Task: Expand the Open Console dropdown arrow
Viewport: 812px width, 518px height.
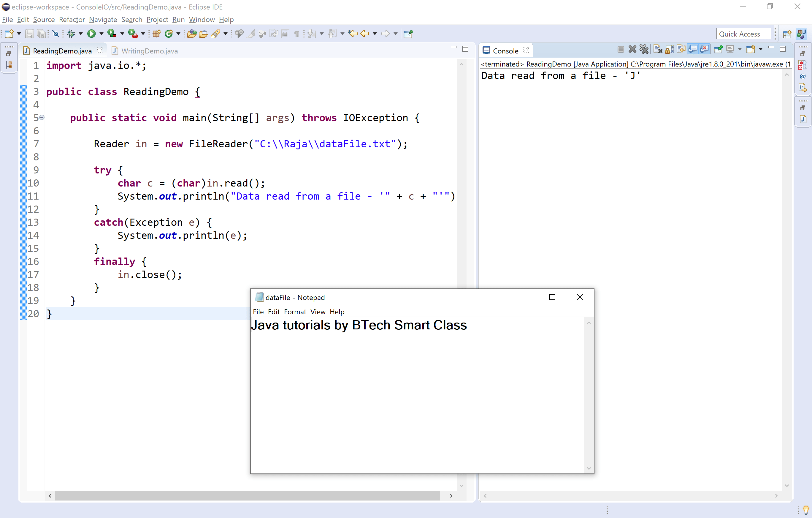Action: (x=760, y=50)
